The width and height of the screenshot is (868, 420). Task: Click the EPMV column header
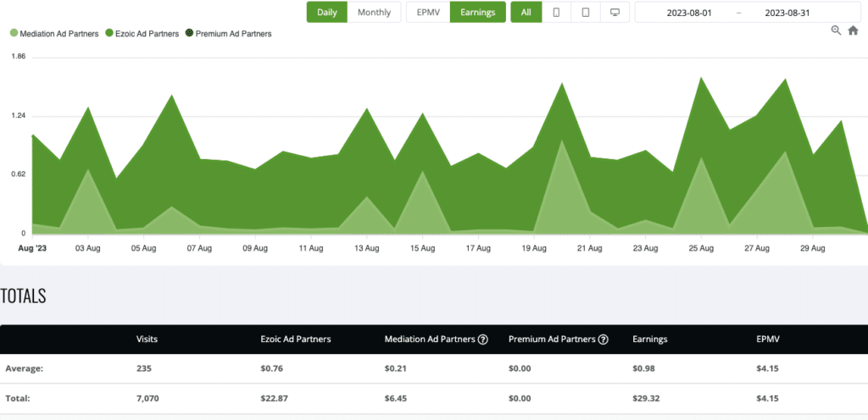click(x=768, y=340)
